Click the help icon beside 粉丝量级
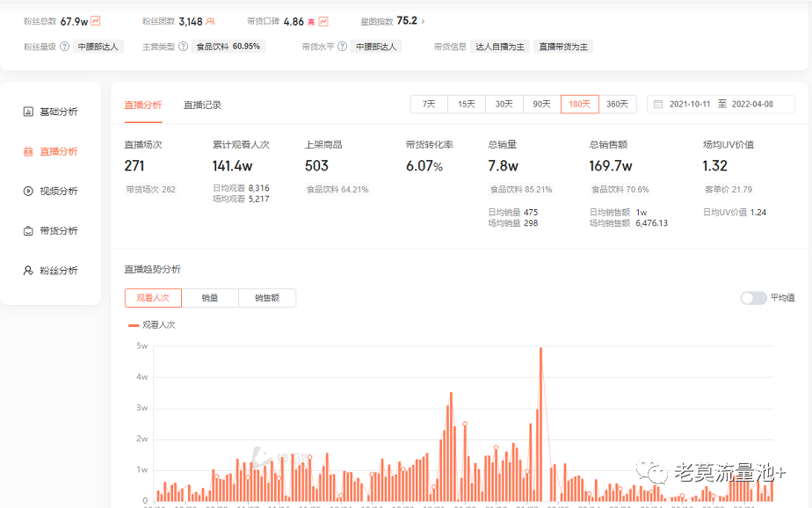 64,47
